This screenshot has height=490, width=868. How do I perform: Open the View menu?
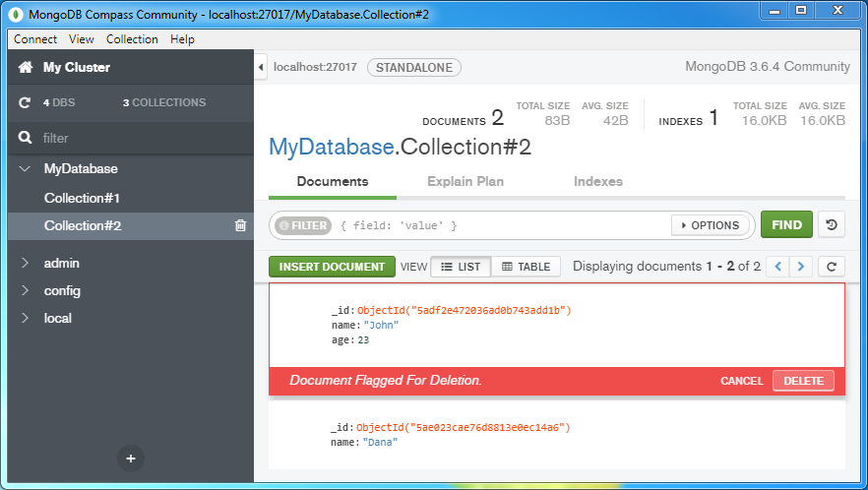(x=82, y=39)
